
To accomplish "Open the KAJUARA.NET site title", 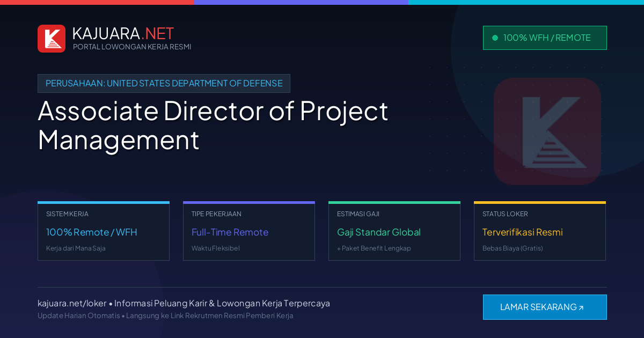I will pos(123,33).
